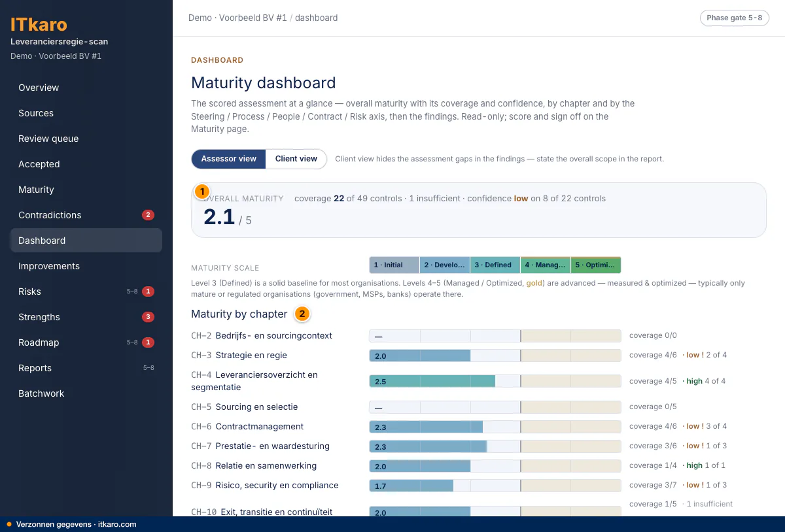Click 'coverage 1/4' in the CH-8 row
Viewport: 785px width, 532px height.
(x=653, y=465)
